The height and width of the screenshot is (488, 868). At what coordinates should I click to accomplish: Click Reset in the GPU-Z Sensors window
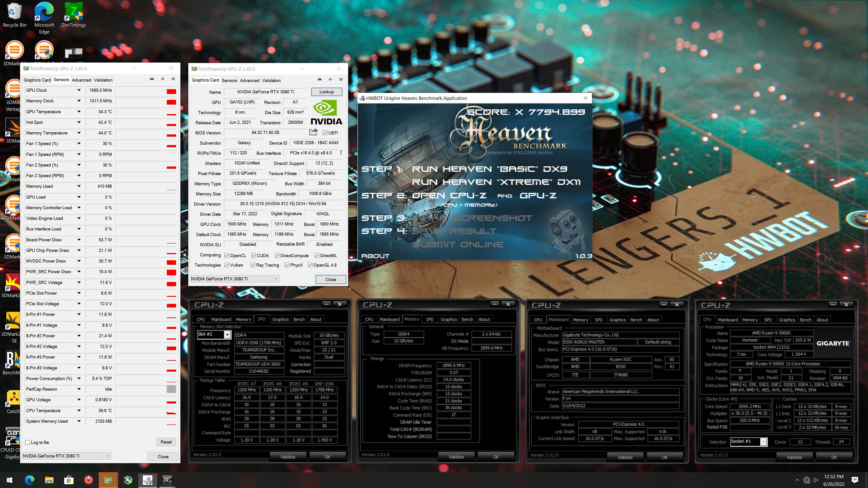(166, 442)
